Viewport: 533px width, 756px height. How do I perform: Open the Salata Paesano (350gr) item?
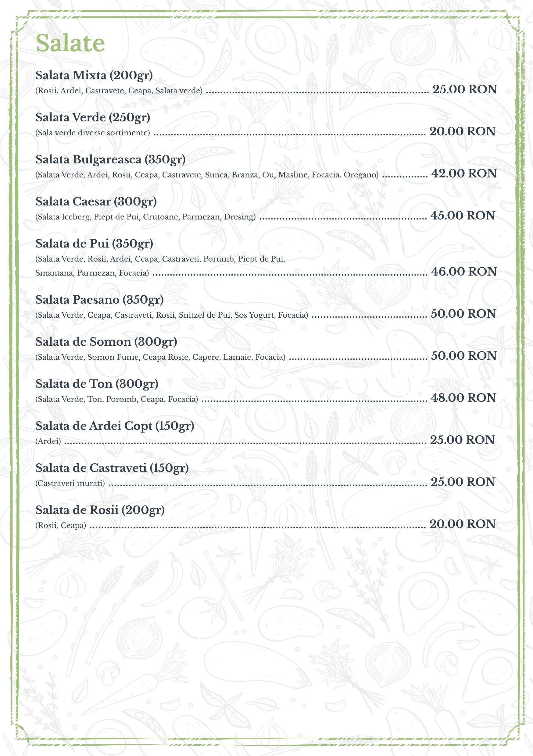click(x=100, y=300)
